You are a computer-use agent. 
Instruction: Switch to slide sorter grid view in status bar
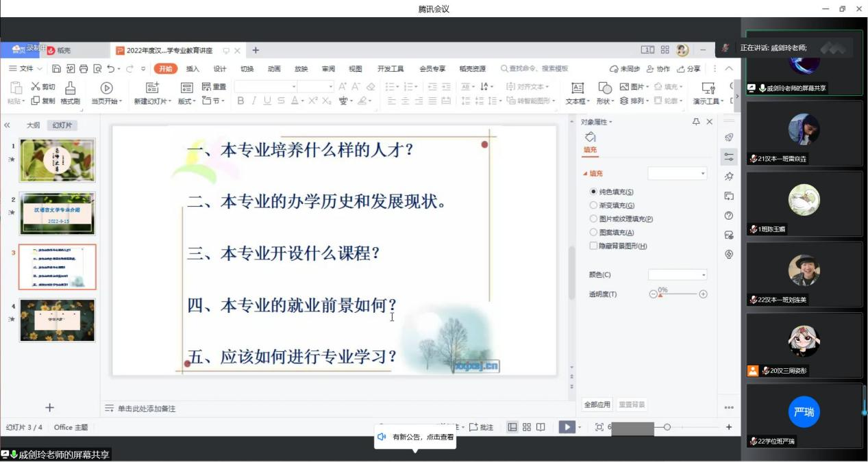click(x=527, y=427)
